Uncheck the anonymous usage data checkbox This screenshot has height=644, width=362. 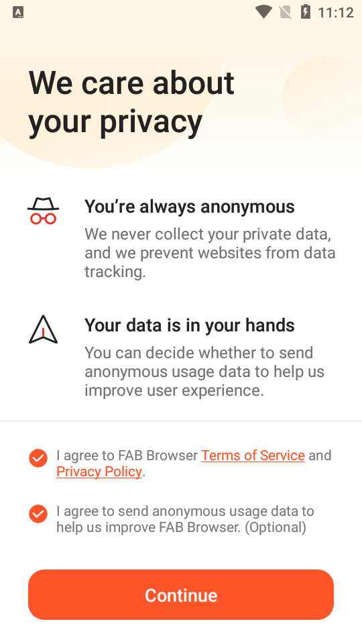click(x=38, y=514)
